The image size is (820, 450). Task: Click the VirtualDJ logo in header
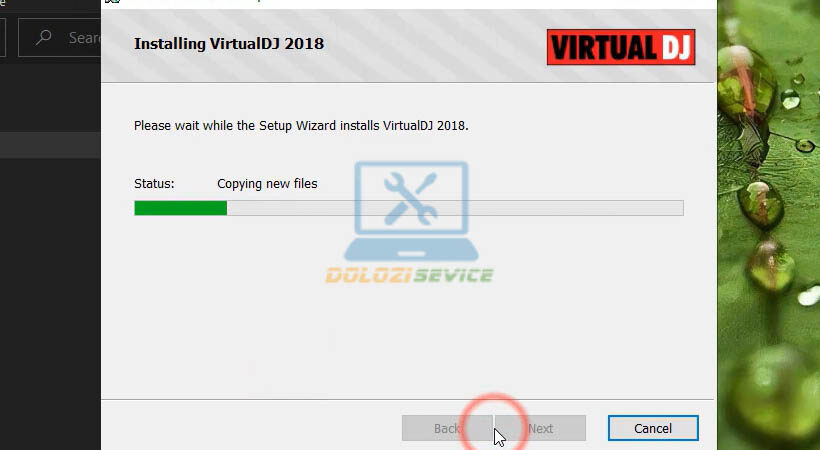[x=621, y=47]
